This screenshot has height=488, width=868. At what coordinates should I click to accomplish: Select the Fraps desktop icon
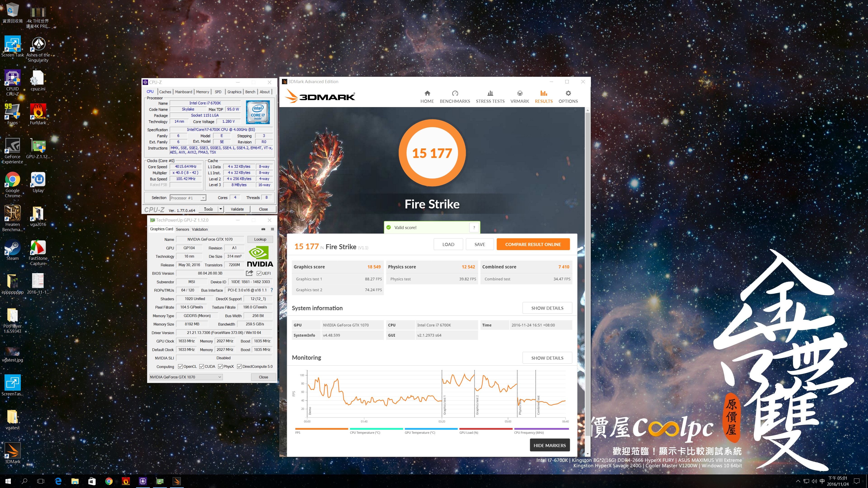(x=12, y=114)
